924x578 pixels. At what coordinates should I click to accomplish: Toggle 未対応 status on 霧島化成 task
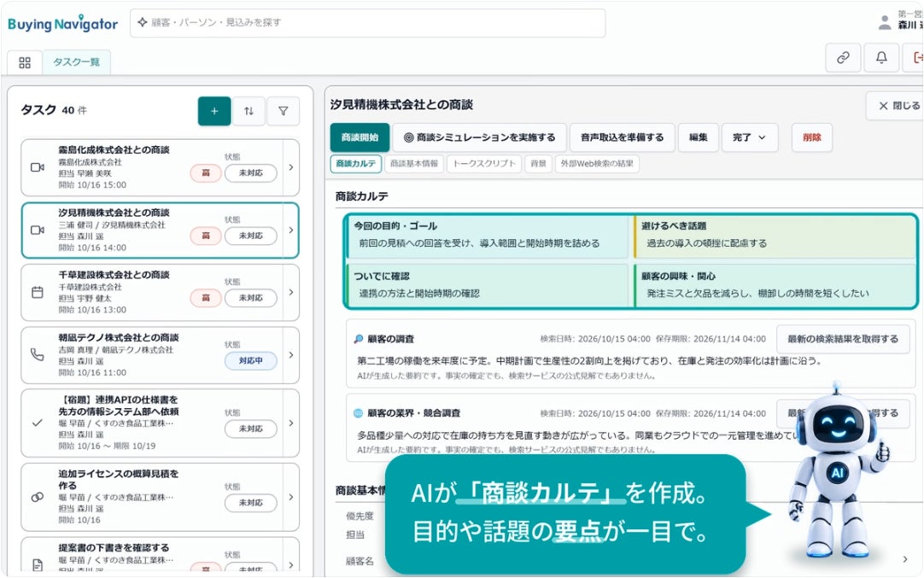click(250, 173)
